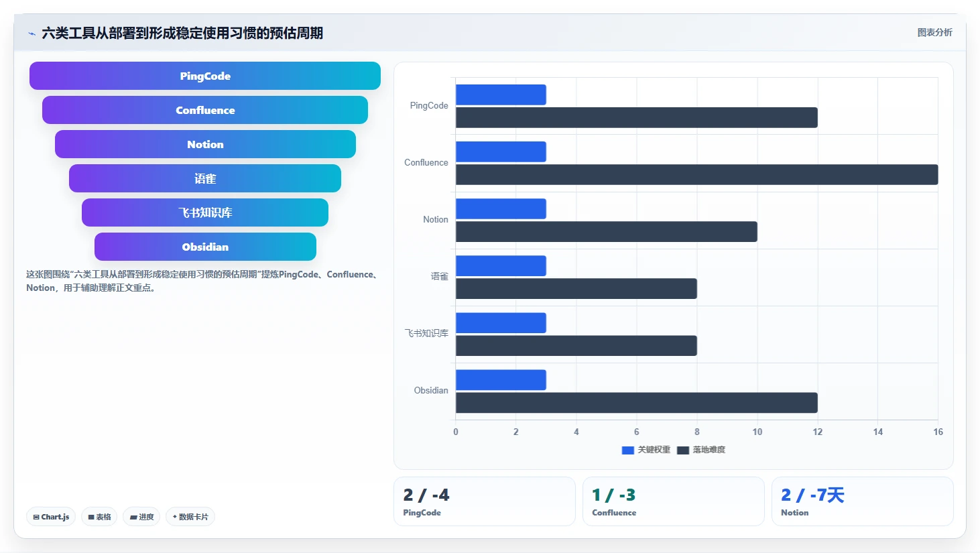Click 语雀's dark 落地难度 bar
Viewport: 980px width, 553px height.
click(x=576, y=288)
